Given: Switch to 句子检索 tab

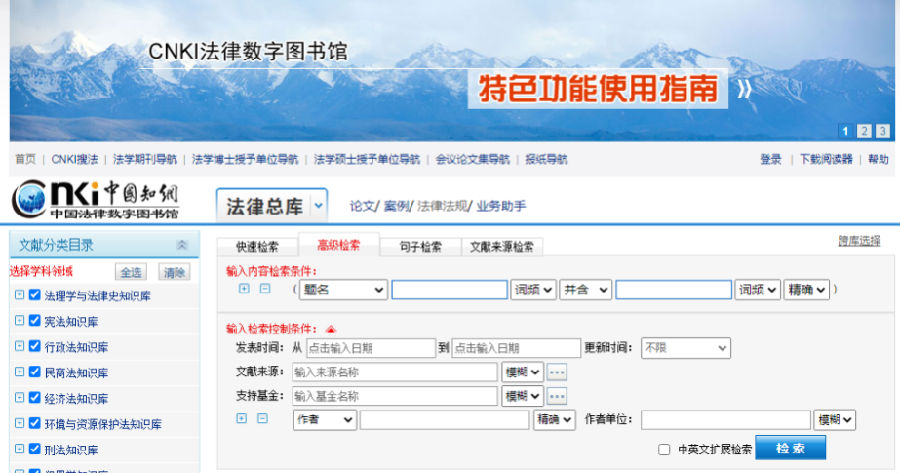Looking at the screenshot, I should 420,247.
